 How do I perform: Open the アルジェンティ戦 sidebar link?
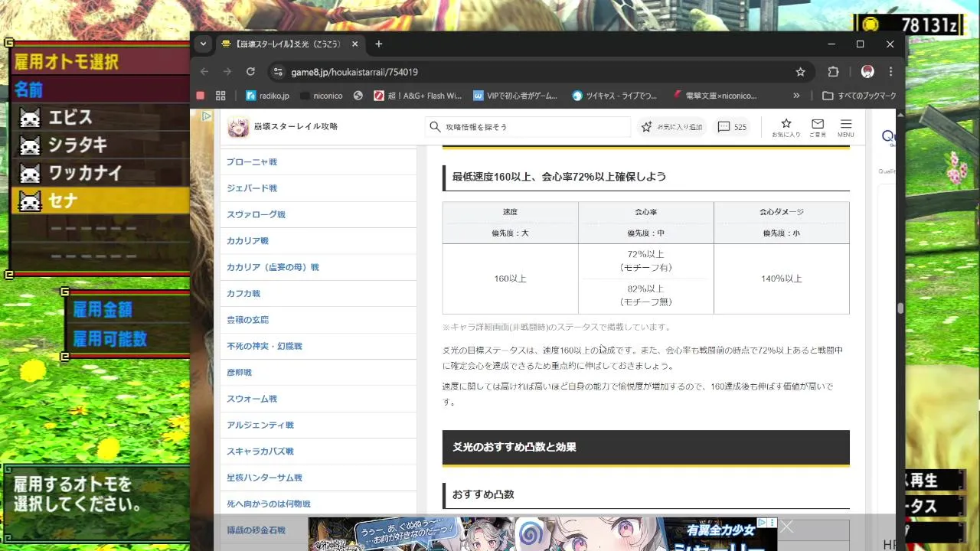coord(260,425)
